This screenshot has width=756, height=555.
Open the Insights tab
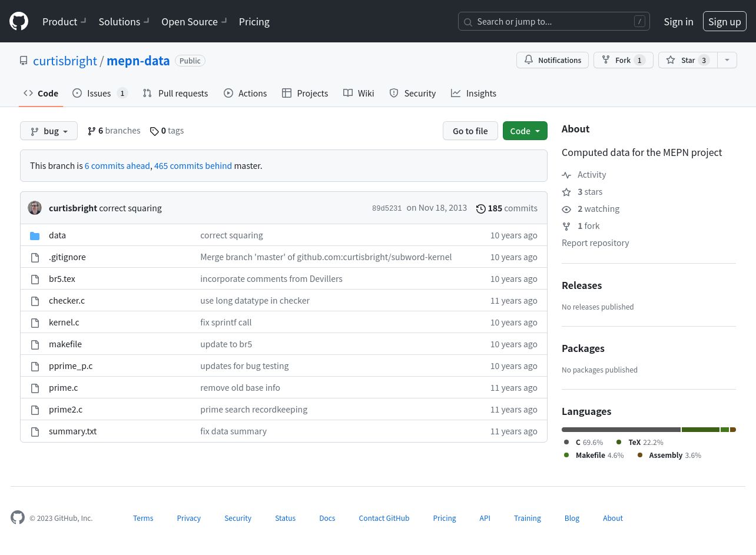(474, 93)
